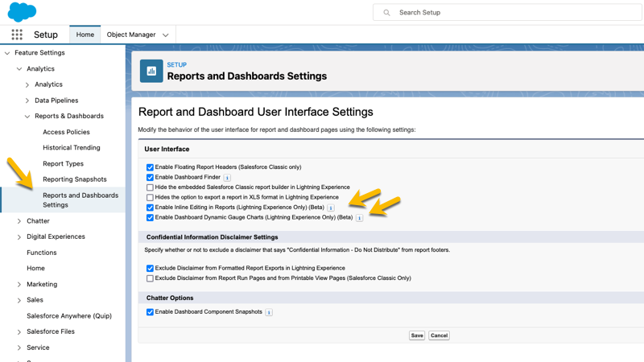Expand the Salesforce Files node

click(x=19, y=331)
